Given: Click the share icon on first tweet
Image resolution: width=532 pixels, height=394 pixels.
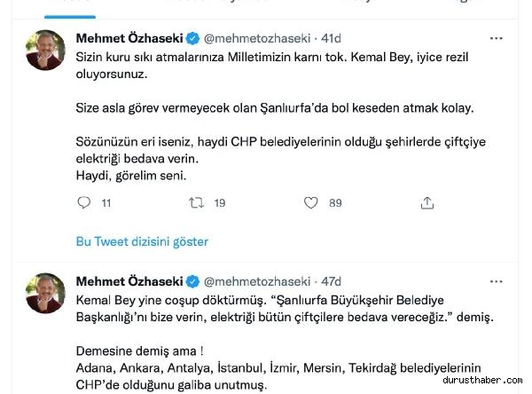Looking at the screenshot, I should (x=427, y=202).
